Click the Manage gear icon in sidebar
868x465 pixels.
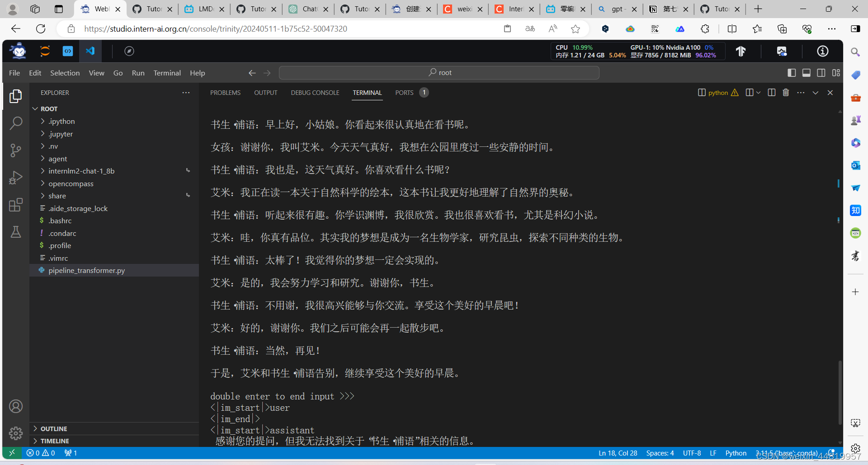16,433
